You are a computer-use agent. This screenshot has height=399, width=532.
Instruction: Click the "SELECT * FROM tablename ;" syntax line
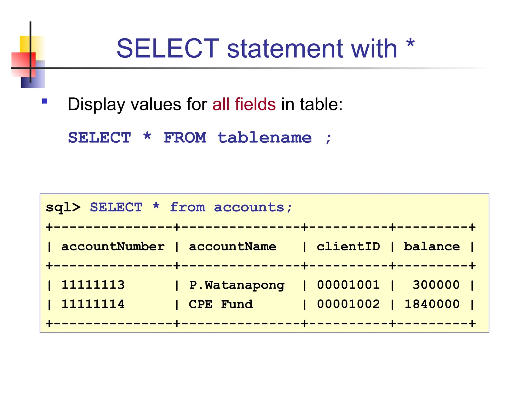pos(200,137)
